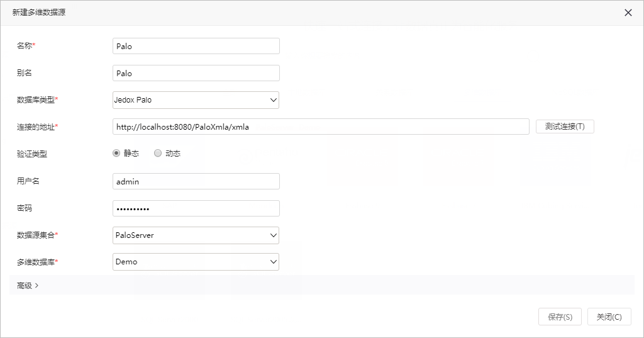The width and height of the screenshot is (644, 338).
Task: Click the 用户名 field containing admin
Action: point(196,181)
